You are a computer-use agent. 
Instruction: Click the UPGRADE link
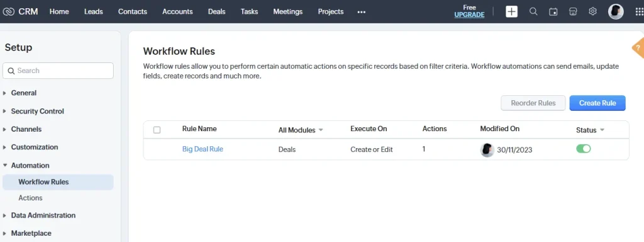click(x=469, y=15)
